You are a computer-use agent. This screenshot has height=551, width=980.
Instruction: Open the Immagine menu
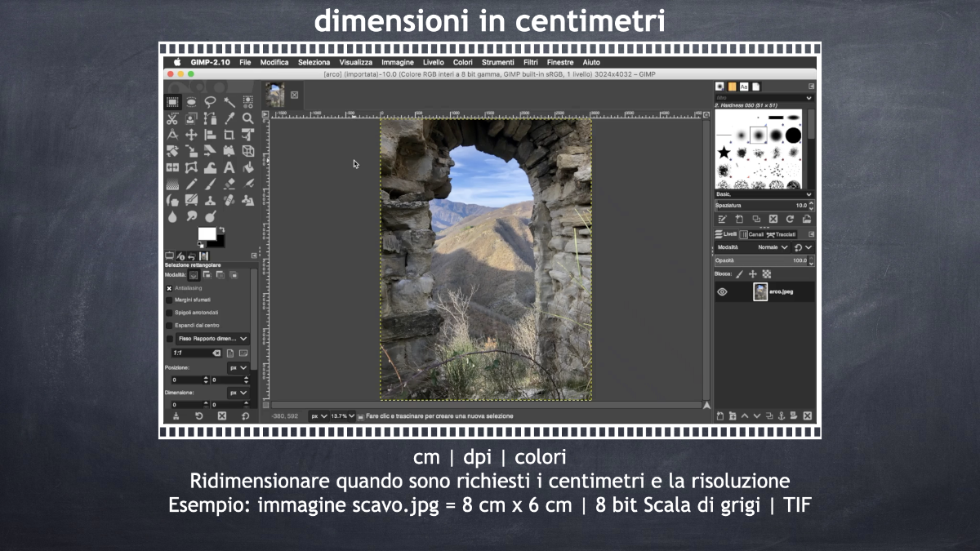[397, 62]
